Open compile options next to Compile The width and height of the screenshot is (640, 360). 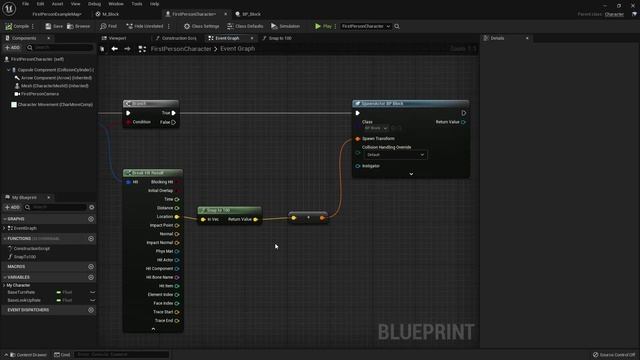pos(33,26)
